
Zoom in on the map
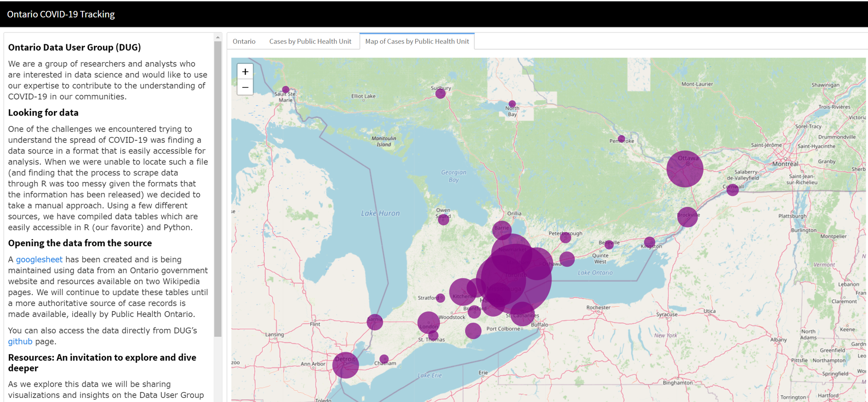point(245,72)
